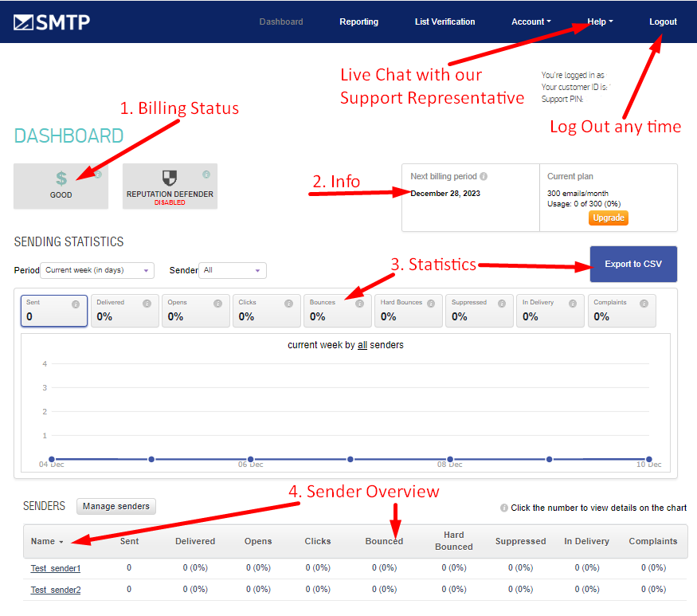Open info icon on Reputation Defender card
Viewport: 697px width, 616px height.
coord(206,175)
